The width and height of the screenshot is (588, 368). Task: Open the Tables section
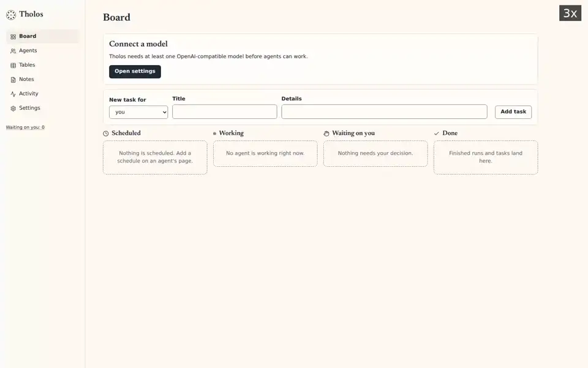coord(42,65)
